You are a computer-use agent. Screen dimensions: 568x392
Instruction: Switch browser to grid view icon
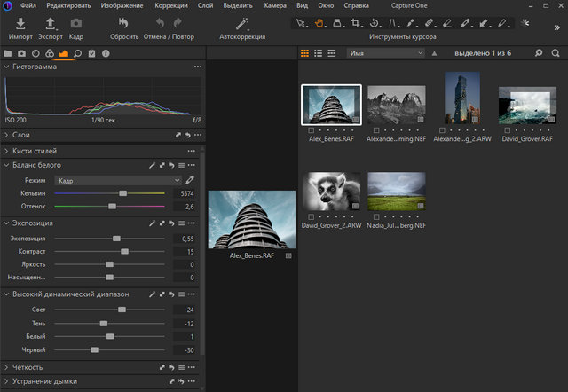click(x=304, y=53)
